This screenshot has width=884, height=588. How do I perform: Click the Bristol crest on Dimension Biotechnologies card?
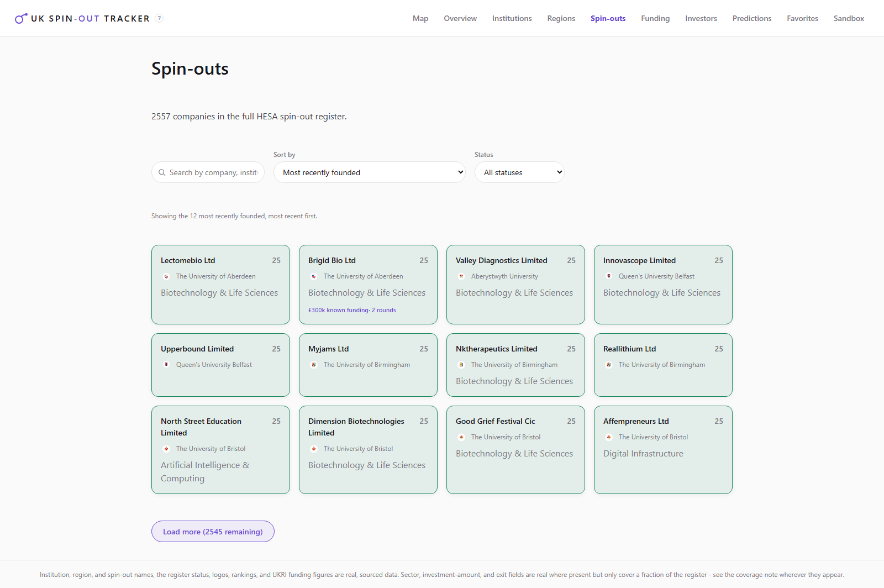coord(314,449)
